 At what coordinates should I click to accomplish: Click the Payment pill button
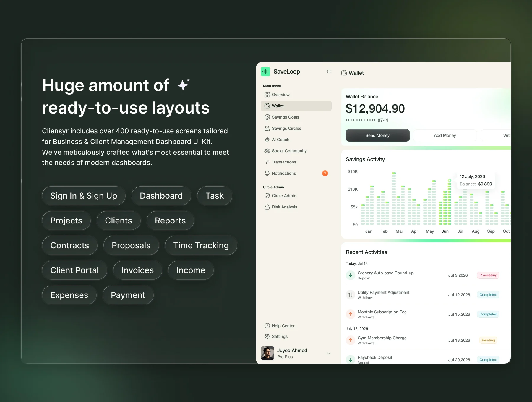pos(128,295)
